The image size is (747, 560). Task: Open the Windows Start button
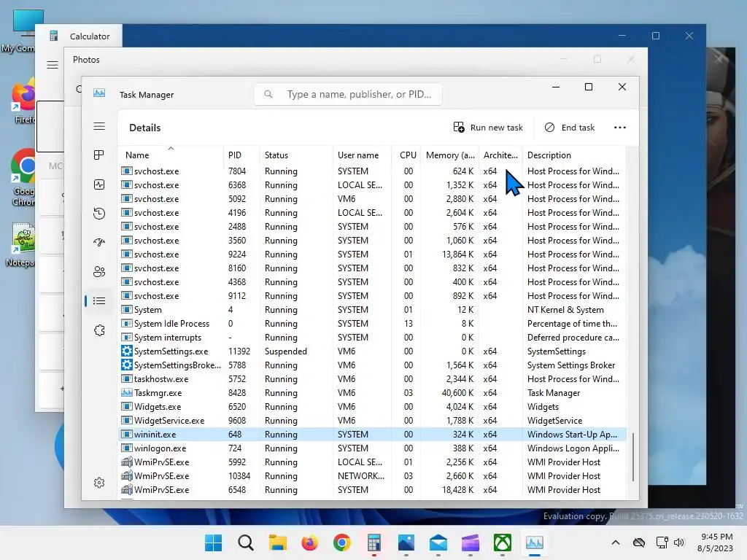(x=213, y=542)
